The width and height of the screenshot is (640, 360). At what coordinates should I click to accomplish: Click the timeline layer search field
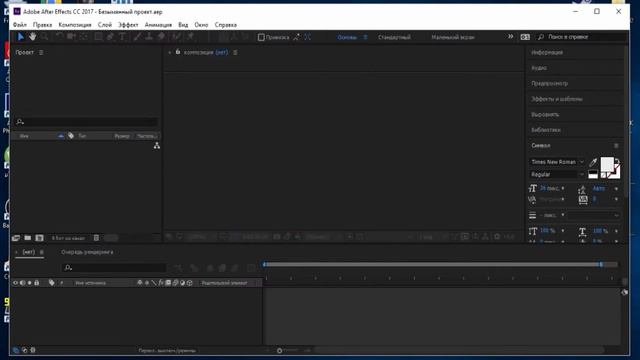114,267
